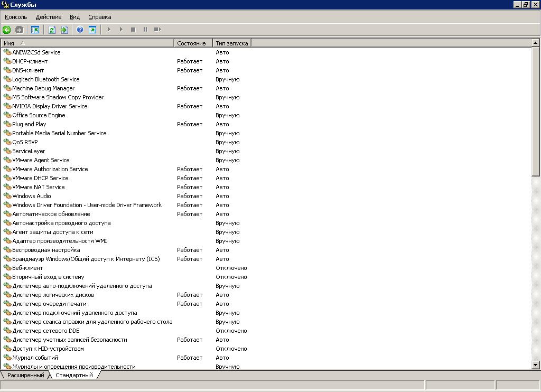Sort by the Состояние column header

click(193, 43)
